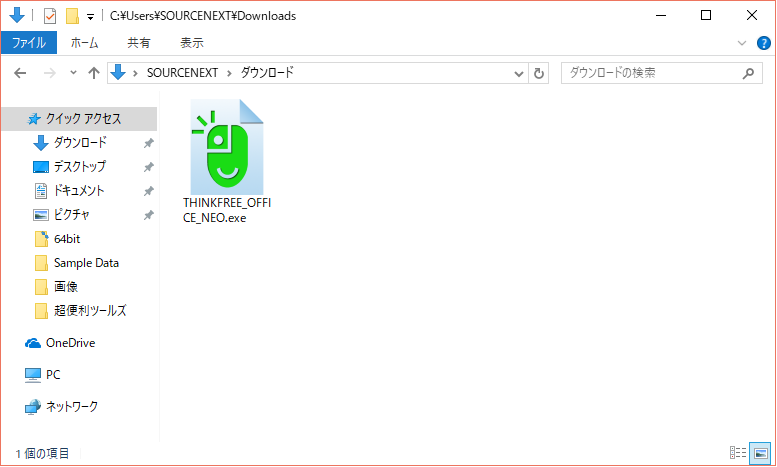
Task: Open Help with the blue question mark
Action: click(764, 43)
